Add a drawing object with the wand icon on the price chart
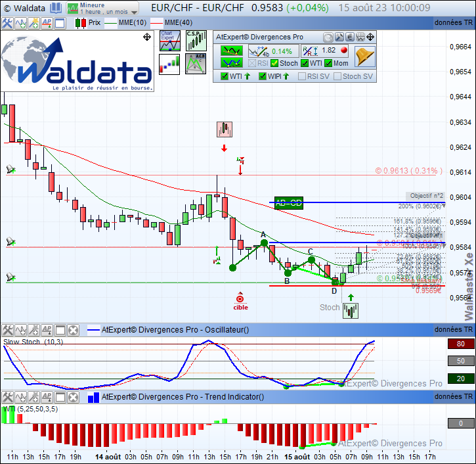The width and height of the screenshot is (476, 464). coord(33,23)
